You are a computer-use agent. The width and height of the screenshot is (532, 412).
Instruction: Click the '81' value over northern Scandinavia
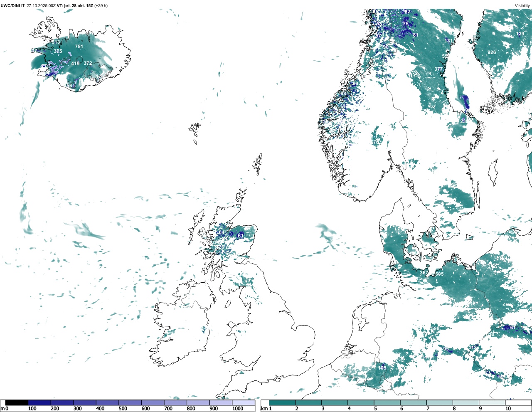(x=416, y=35)
